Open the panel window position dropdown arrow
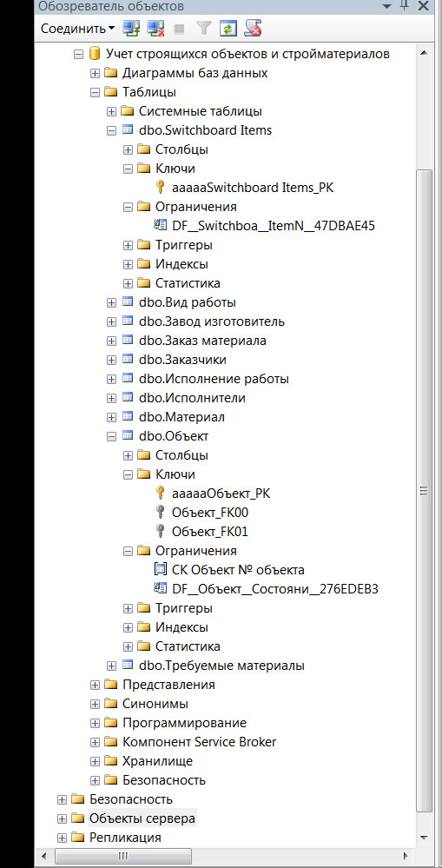 pos(386,6)
